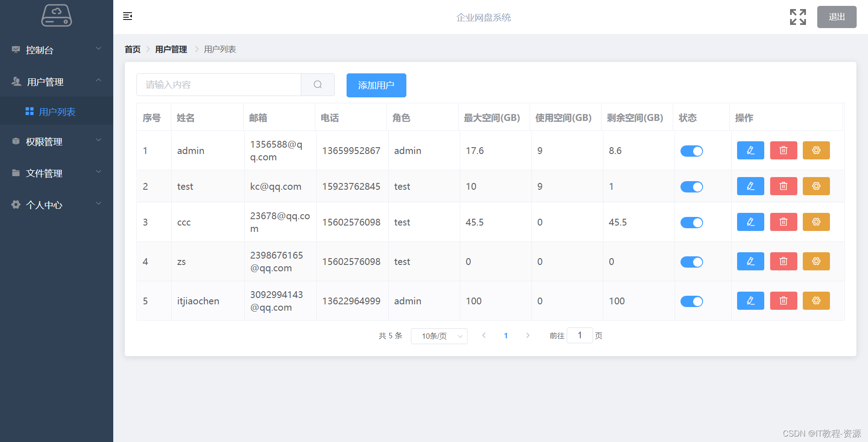Toggle fullscreen with the expand arrows icon
This screenshot has width=868, height=442.
click(x=798, y=17)
